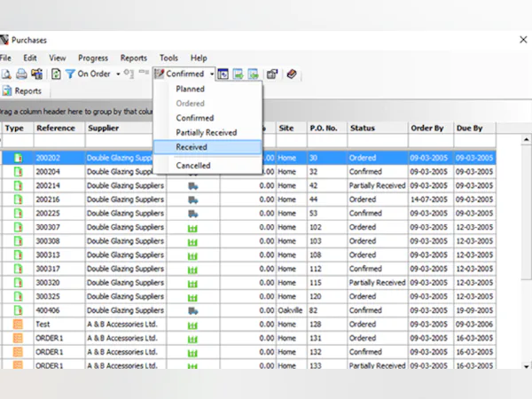Click the scrollbar up arrow

point(526,139)
